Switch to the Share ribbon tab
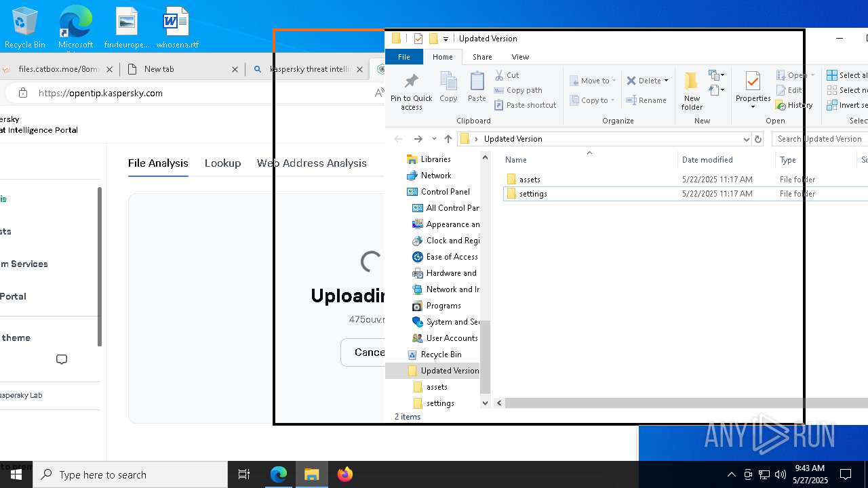Screen dimensions: 868x488 [482, 57]
